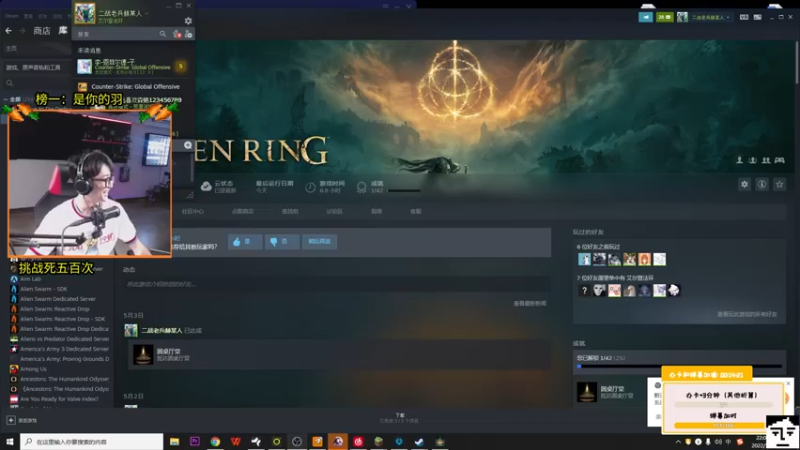Click the VR mode icon
Image resolution: width=800 pixels, height=450 pixels.
(744, 17)
